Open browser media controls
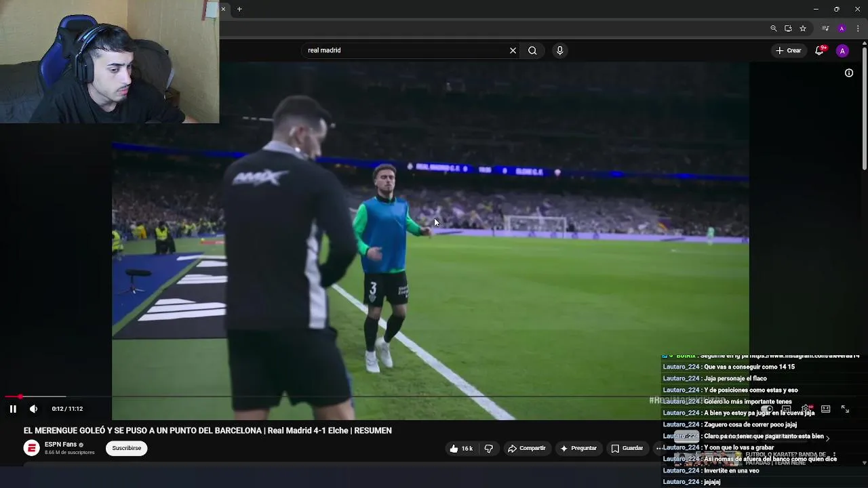 pyautogui.click(x=825, y=28)
